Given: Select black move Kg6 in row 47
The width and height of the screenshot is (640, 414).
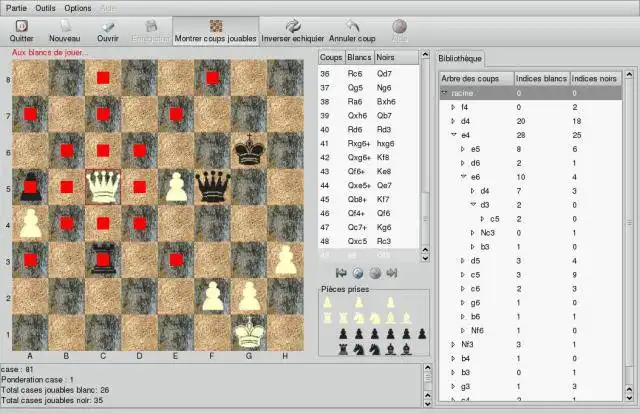Looking at the screenshot, I should [x=384, y=227].
